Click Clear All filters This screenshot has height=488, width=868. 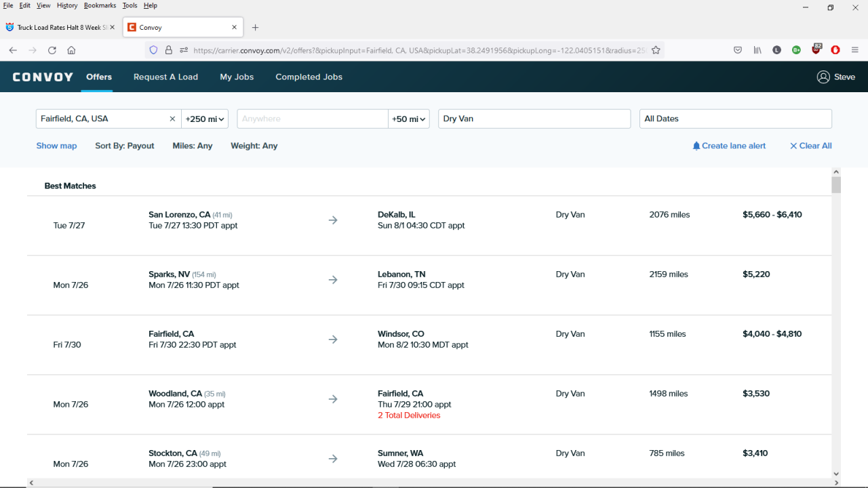[x=810, y=146]
